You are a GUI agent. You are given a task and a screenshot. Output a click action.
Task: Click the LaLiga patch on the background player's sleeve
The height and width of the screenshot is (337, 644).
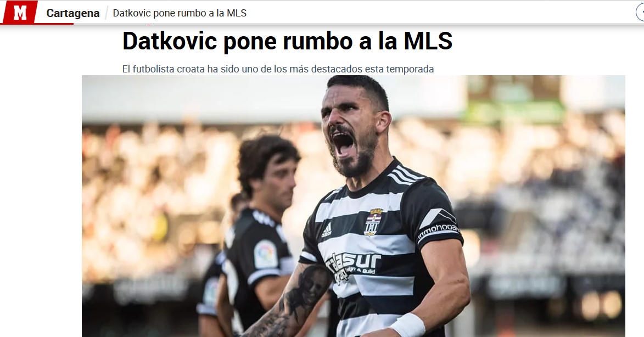(265, 255)
